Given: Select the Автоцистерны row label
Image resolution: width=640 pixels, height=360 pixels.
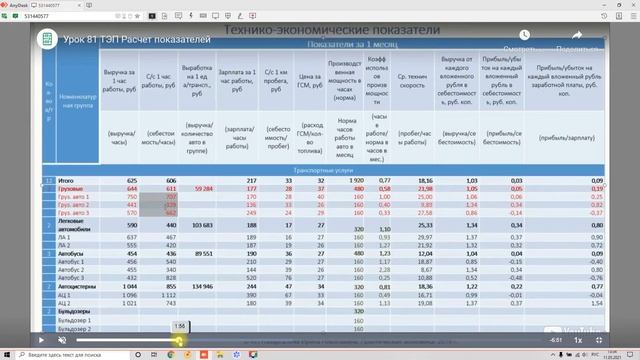Looking at the screenshot, I should click(77, 287).
